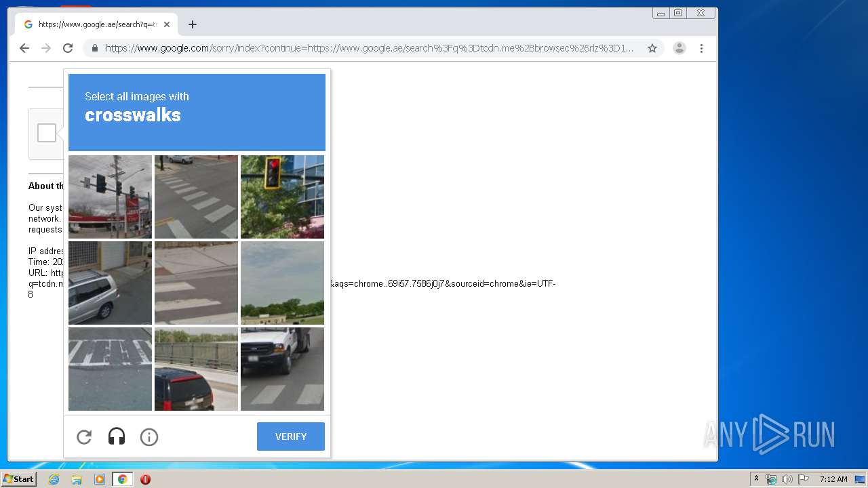This screenshot has height=488, width=868.
Task: Click the address bar URL field
Action: pyautogui.click(x=370, y=48)
